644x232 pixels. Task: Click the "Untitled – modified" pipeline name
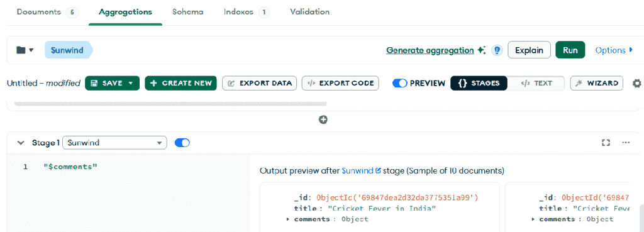(x=43, y=84)
